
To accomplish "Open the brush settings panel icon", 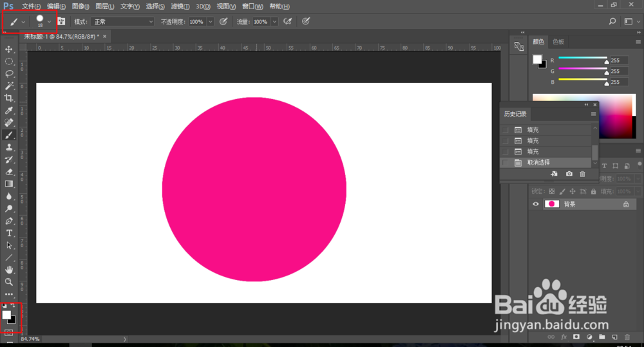I will (x=61, y=21).
